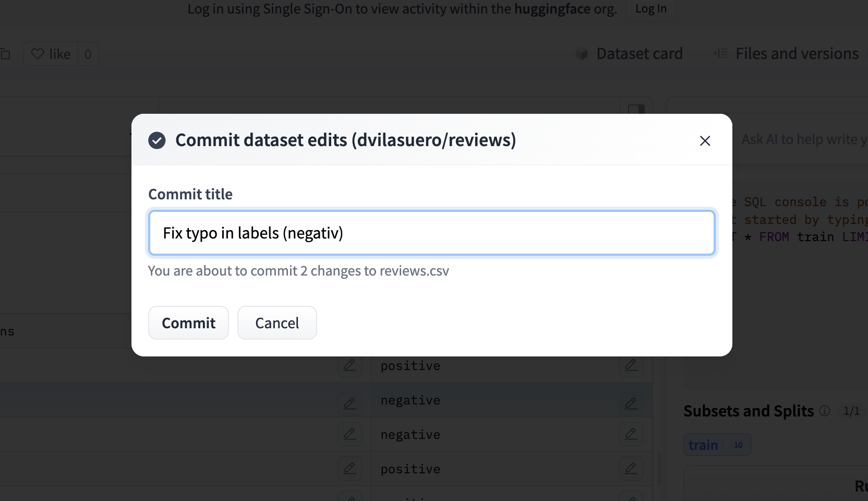Click the panel view icon beside the like button
868x501 pixels.
click(5, 53)
